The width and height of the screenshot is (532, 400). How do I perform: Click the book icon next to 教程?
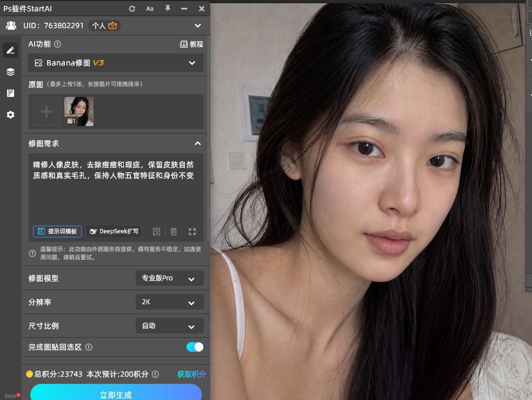tap(184, 44)
